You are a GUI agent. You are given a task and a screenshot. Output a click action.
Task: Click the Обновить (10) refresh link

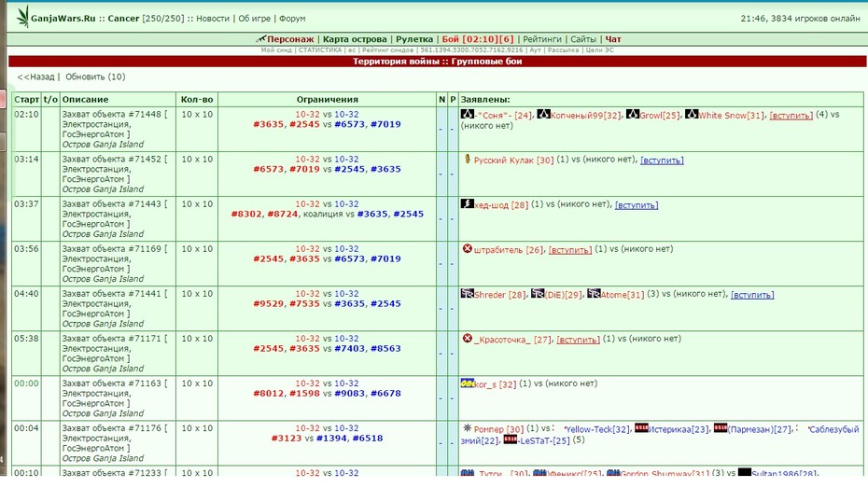pos(95,77)
